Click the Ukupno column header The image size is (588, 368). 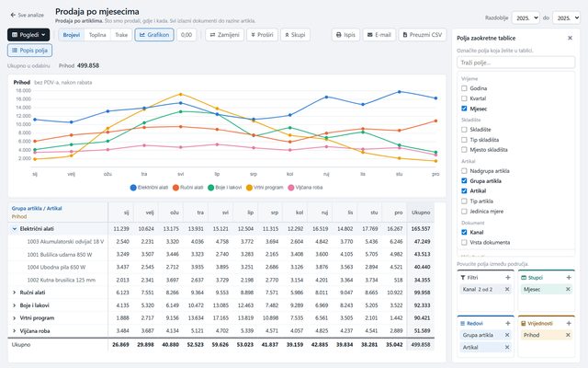click(x=421, y=213)
